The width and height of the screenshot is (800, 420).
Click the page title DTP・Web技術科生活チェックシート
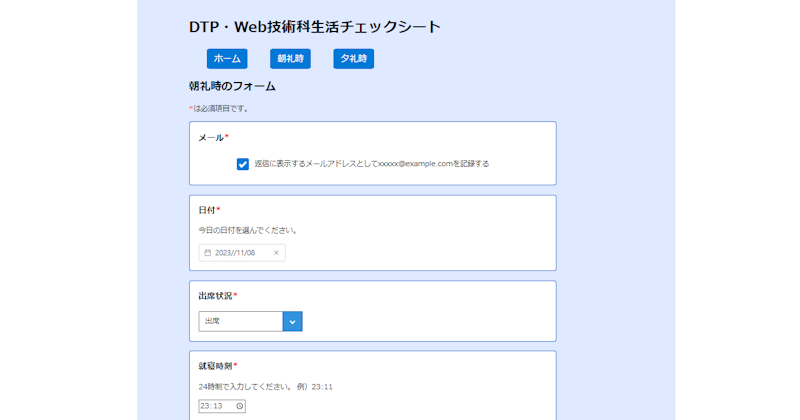[315, 27]
